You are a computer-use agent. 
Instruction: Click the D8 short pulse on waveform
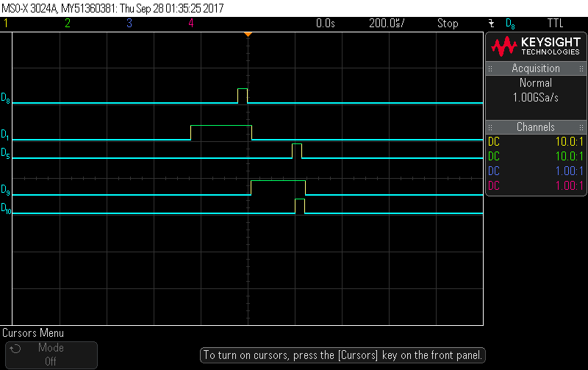pyautogui.click(x=243, y=96)
